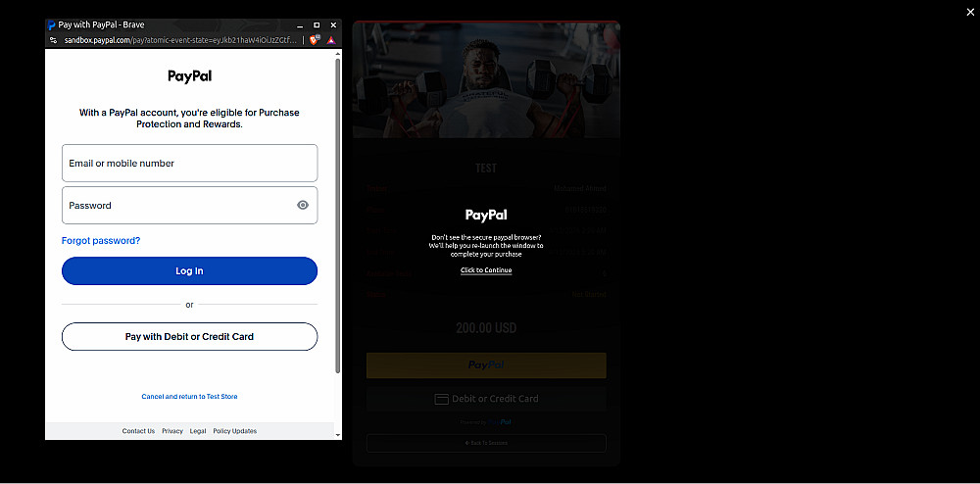Click the Brave Rewards triangle icon

pyautogui.click(x=330, y=40)
